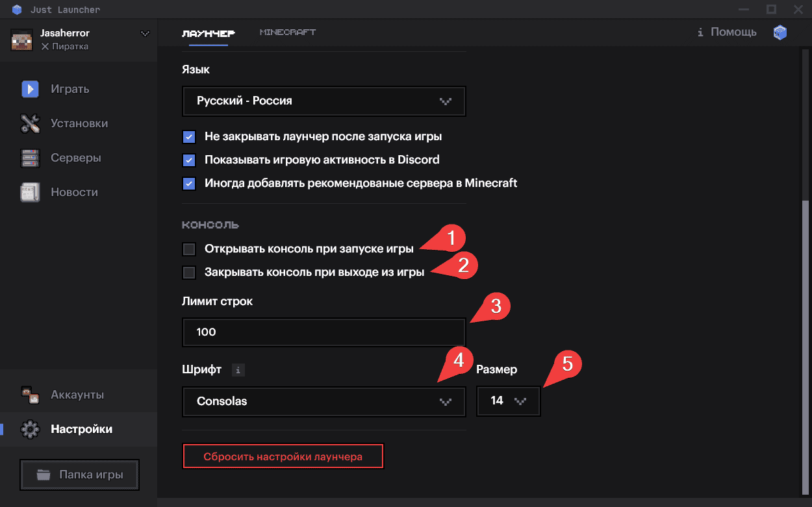This screenshot has height=507, width=812.
Task: Open the Размер size dropdown showing 14
Action: (509, 401)
